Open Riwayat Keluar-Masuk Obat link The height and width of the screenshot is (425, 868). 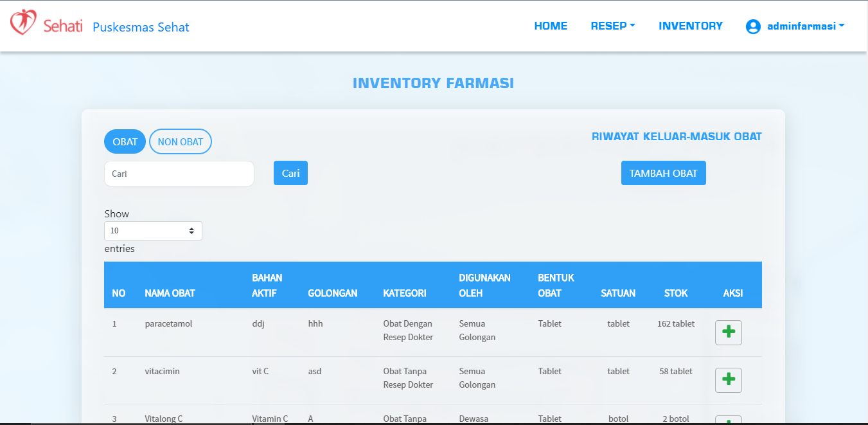pyautogui.click(x=677, y=136)
